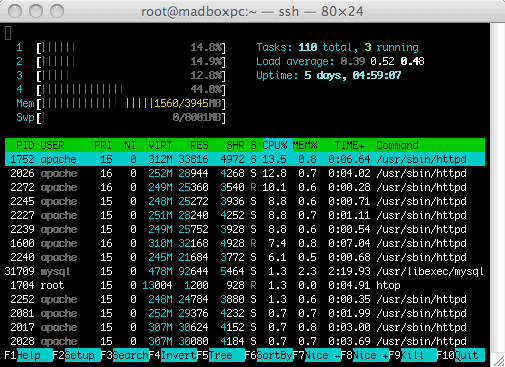Click the CPU 4 usage meter

pos(131,90)
